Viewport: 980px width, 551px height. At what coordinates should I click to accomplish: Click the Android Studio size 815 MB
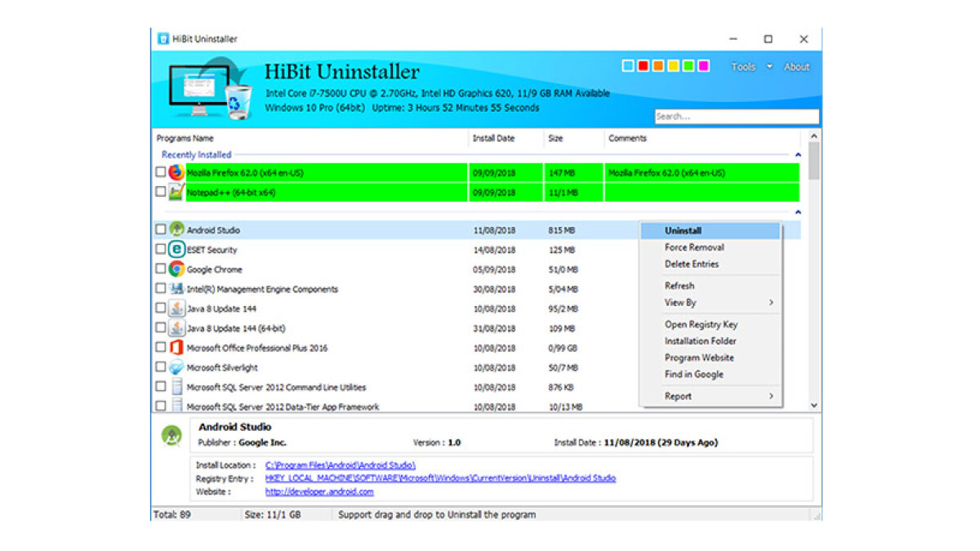tap(561, 231)
